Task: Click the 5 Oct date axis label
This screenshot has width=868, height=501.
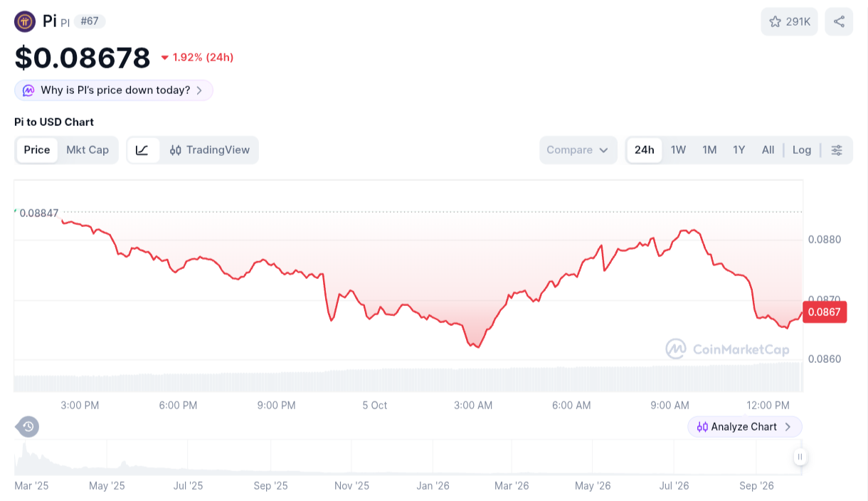Action: click(x=375, y=406)
